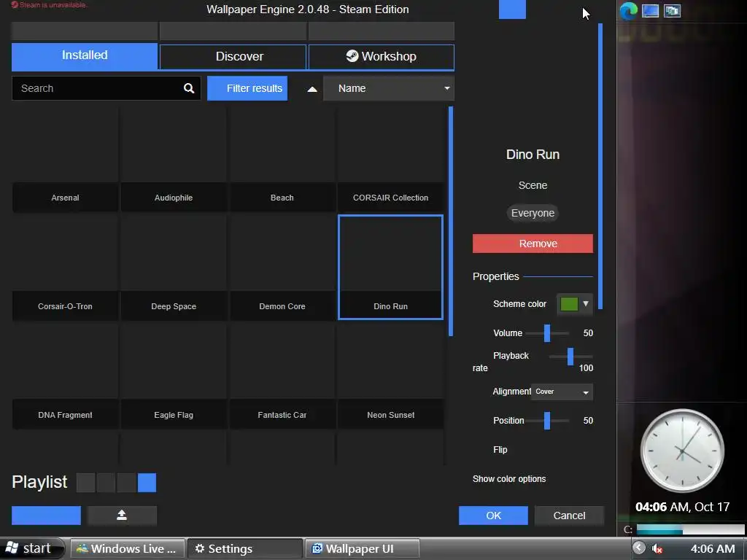The width and height of the screenshot is (747, 560).
Task: Click the taskbar clock time
Action: [713, 548]
